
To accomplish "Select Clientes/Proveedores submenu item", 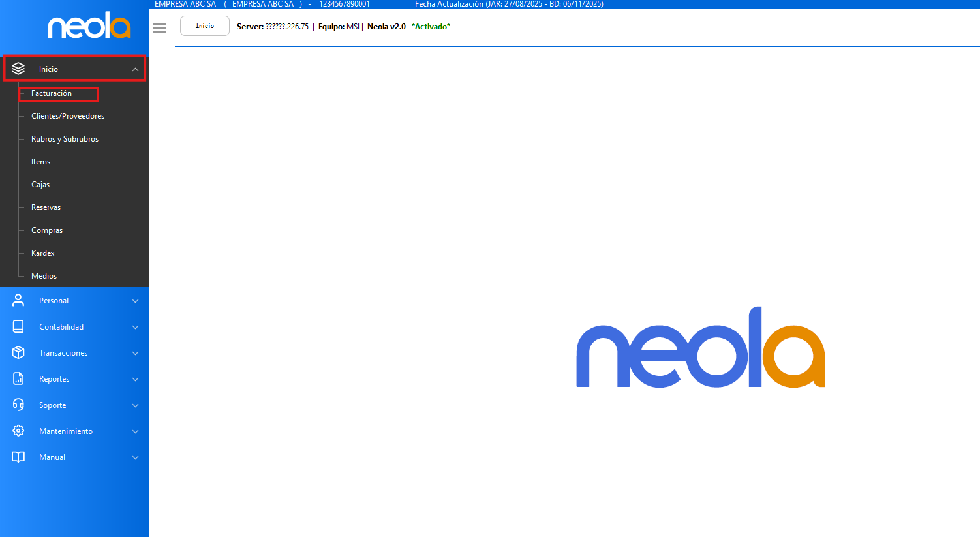I will (68, 116).
